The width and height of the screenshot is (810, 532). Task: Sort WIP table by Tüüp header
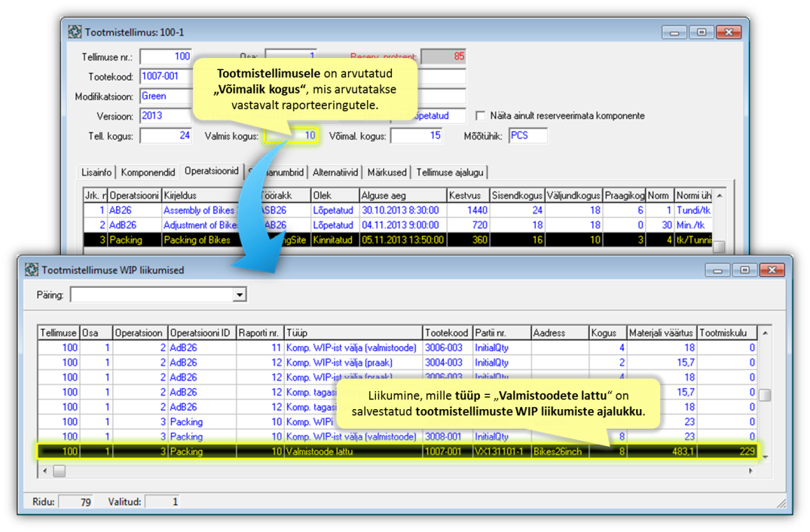[x=353, y=333]
